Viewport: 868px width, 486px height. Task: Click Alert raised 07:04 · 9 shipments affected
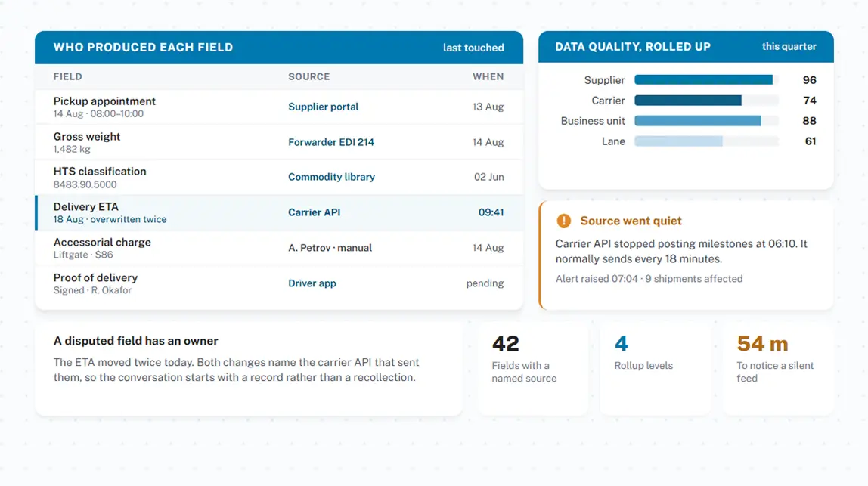point(649,279)
